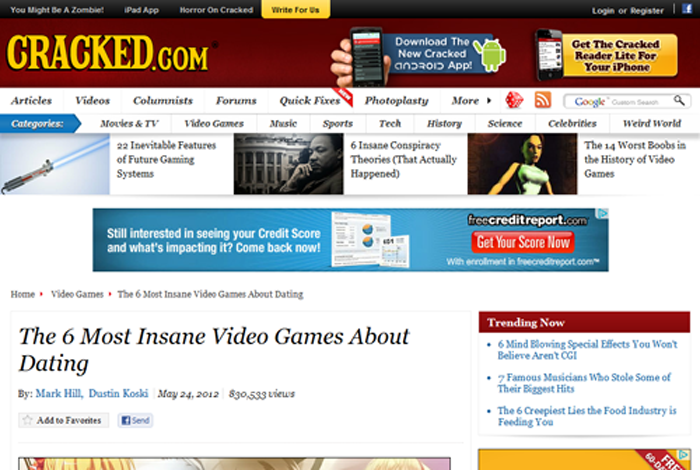Open the Columnists menu
Screen dimensions: 700x470
pyautogui.click(x=163, y=100)
